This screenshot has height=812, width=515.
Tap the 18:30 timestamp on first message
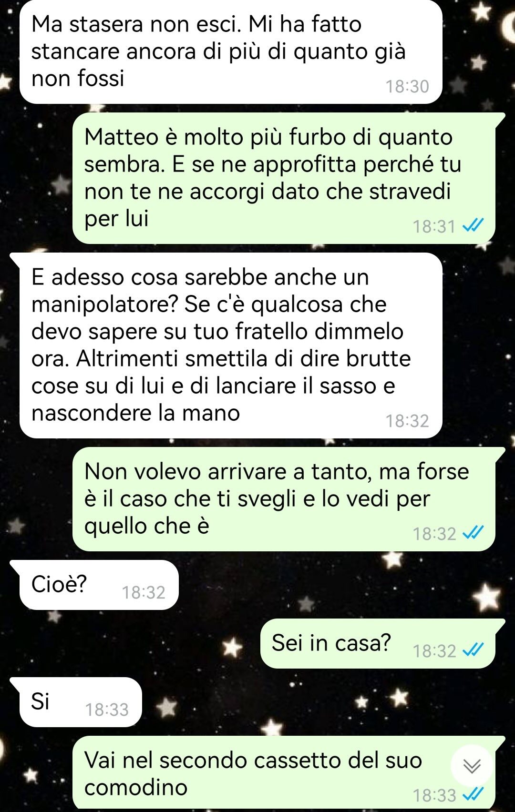pyautogui.click(x=407, y=86)
